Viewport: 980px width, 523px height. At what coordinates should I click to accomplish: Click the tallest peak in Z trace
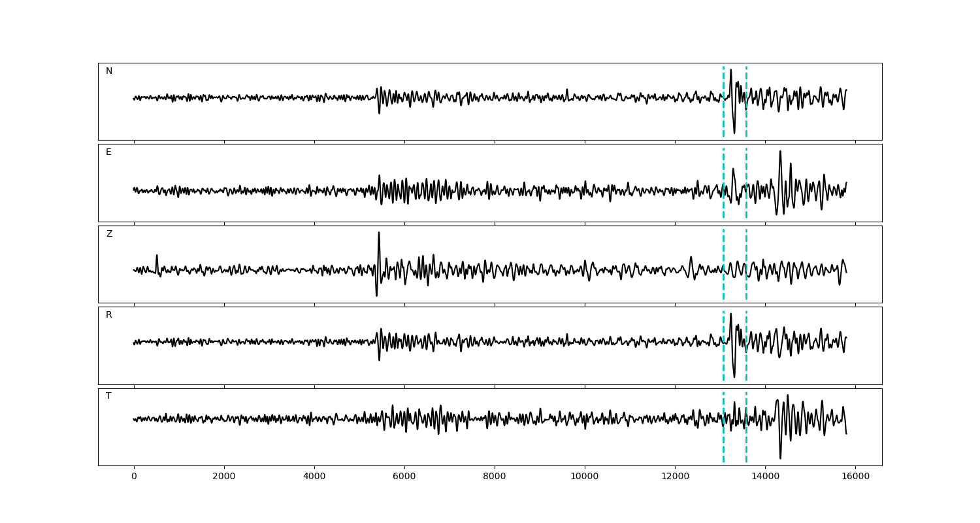[x=378, y=233]
